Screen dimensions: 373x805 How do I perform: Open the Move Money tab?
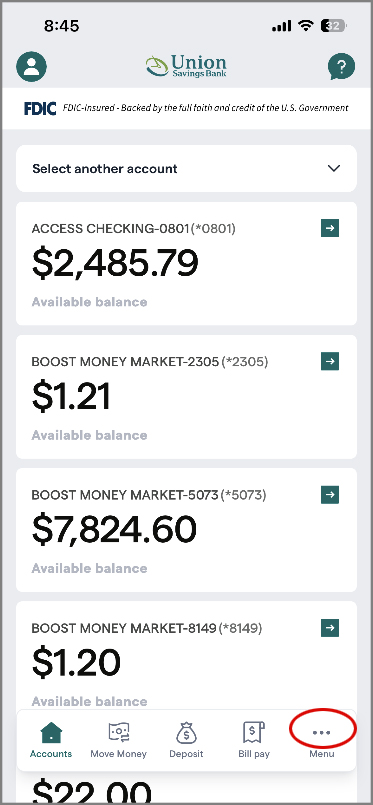[x=119, y=740]
